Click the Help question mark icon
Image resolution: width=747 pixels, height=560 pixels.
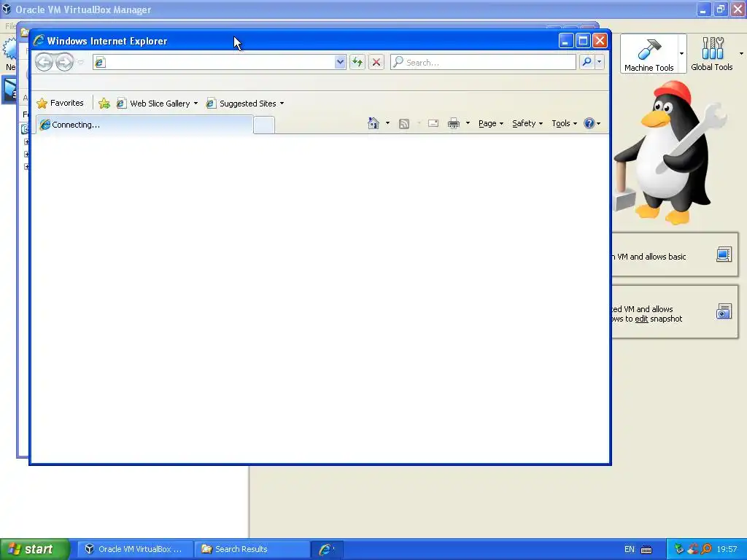[589, 123]
